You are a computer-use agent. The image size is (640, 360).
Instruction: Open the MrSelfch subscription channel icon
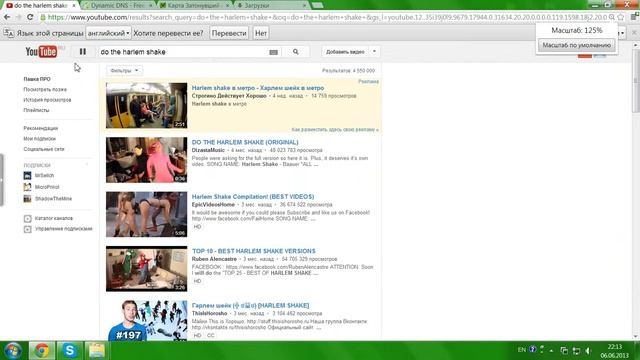tap(27, 176)
